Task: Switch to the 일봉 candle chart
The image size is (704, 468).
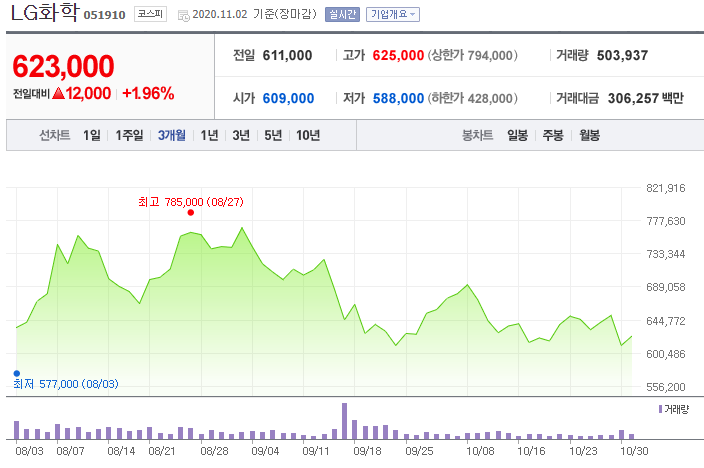Action: [x=517, y=135]
